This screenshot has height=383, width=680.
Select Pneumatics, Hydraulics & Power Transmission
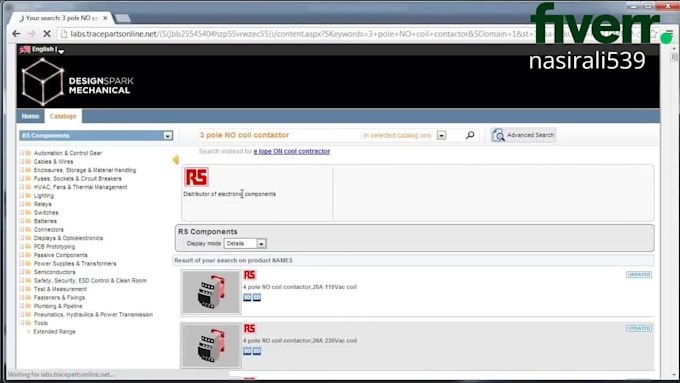coord(93,314)
